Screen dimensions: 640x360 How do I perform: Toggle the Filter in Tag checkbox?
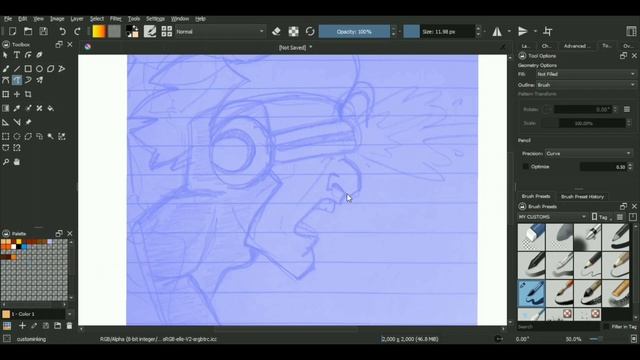tap(606, 327)
